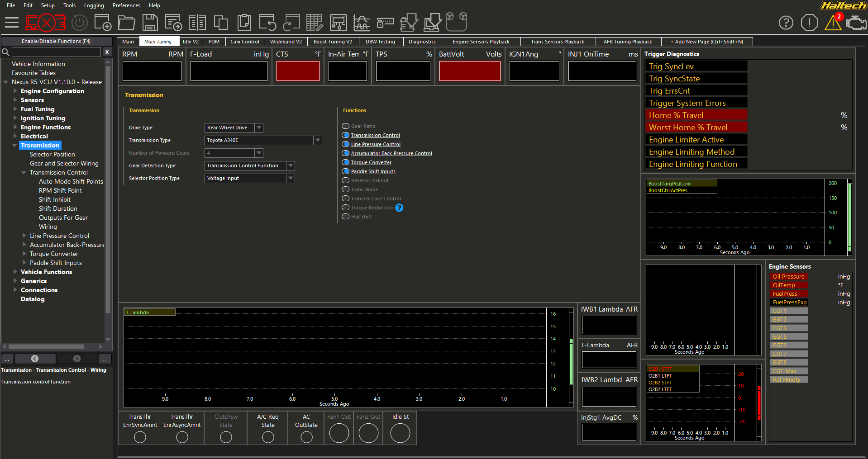The image size is (868, 459).
Task: Open the hamburger menu icon
Action: pos(12,23)
